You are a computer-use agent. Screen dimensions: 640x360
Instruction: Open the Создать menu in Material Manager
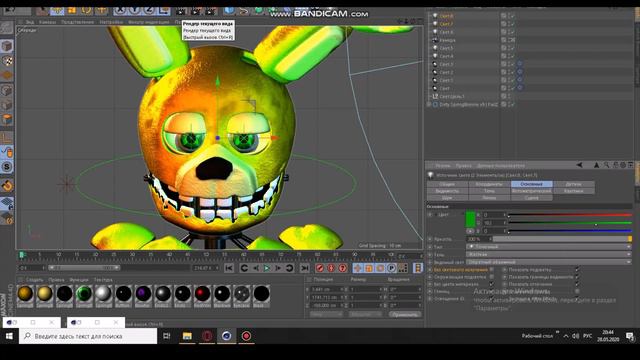click(34, 280)
